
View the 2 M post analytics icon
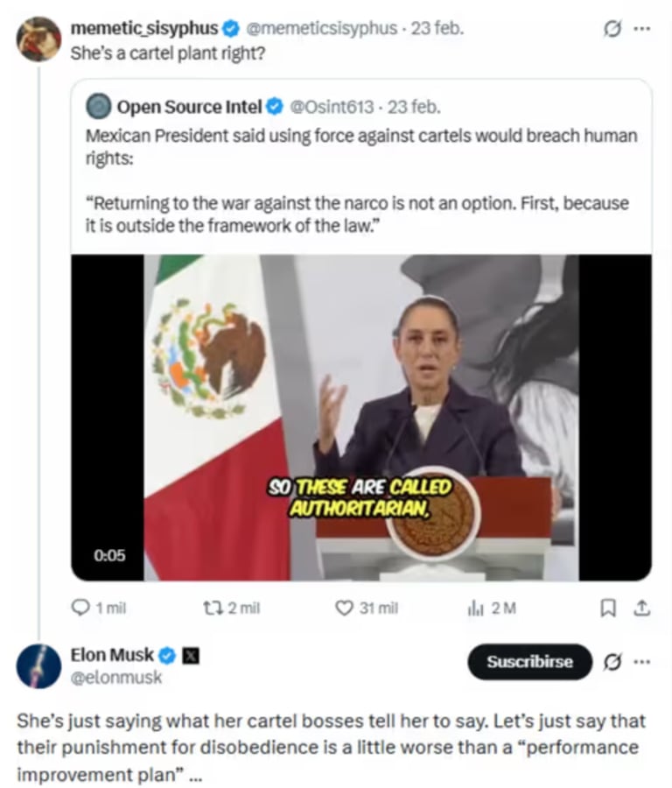point(476,608)
